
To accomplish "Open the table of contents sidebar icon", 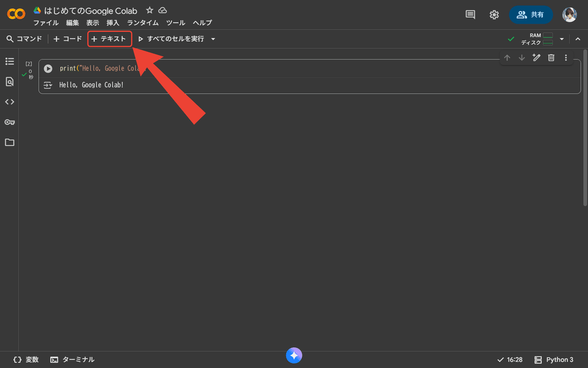I will click(9, 61).
